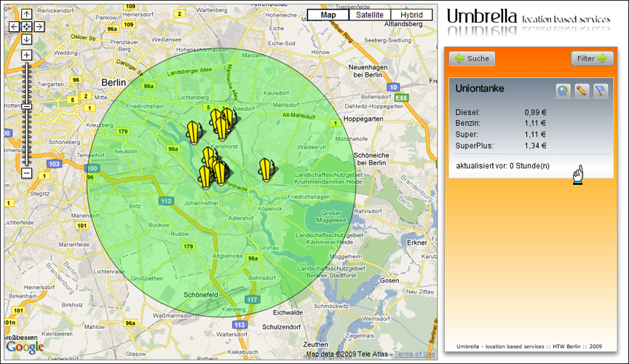Click the SuperPlus price 1,34 €

pos(535,146)
